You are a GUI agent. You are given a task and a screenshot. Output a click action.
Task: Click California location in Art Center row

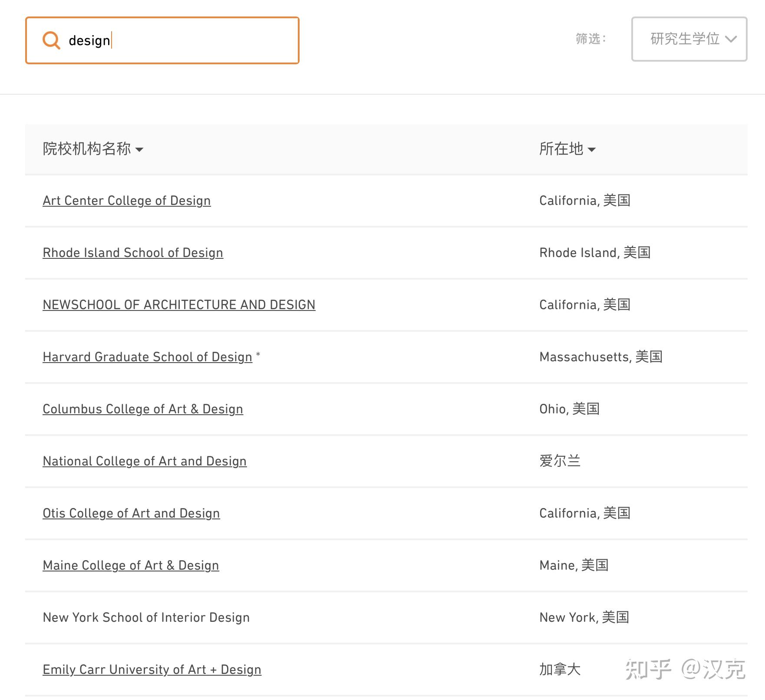pyautogui.click(x=585, y=201)
